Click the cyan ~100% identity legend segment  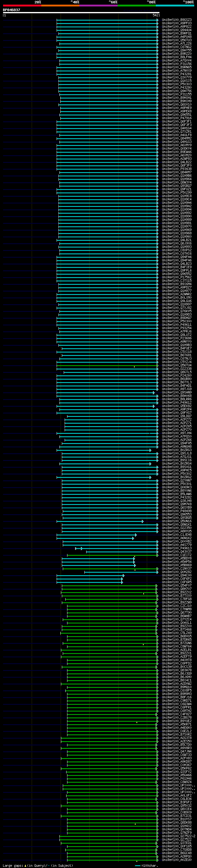(x=175, y=6)
